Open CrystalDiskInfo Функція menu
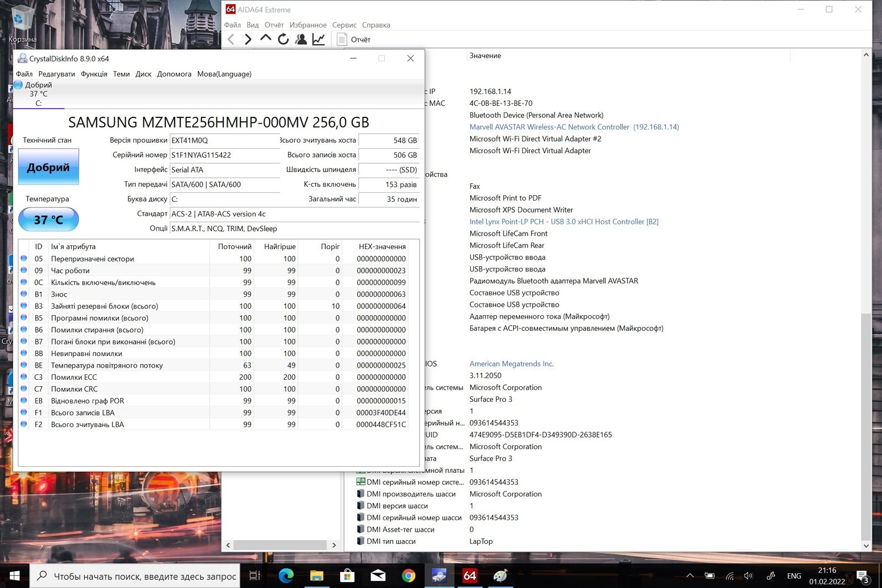Image resolution: width=882 pixels, height=588 pixels. [94, 74]
